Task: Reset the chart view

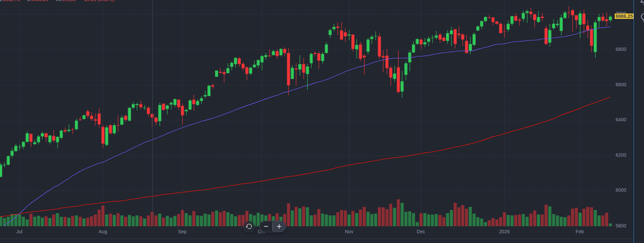Action: pos(249,227)
